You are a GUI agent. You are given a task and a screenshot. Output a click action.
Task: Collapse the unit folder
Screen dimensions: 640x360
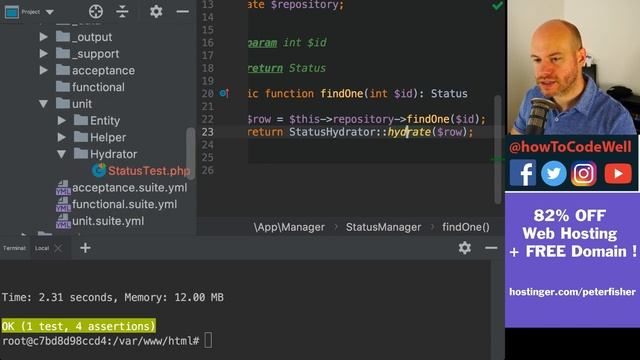point(44,104)
